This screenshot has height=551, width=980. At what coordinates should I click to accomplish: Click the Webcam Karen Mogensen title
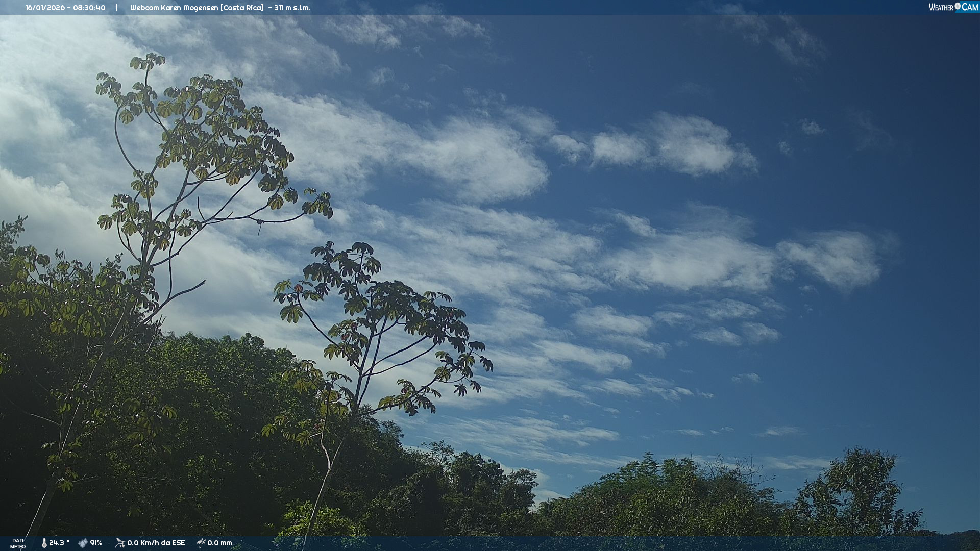coord(174,8)
